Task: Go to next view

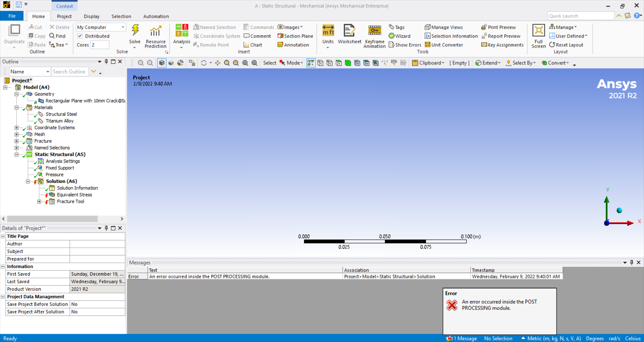Action: 150,63
